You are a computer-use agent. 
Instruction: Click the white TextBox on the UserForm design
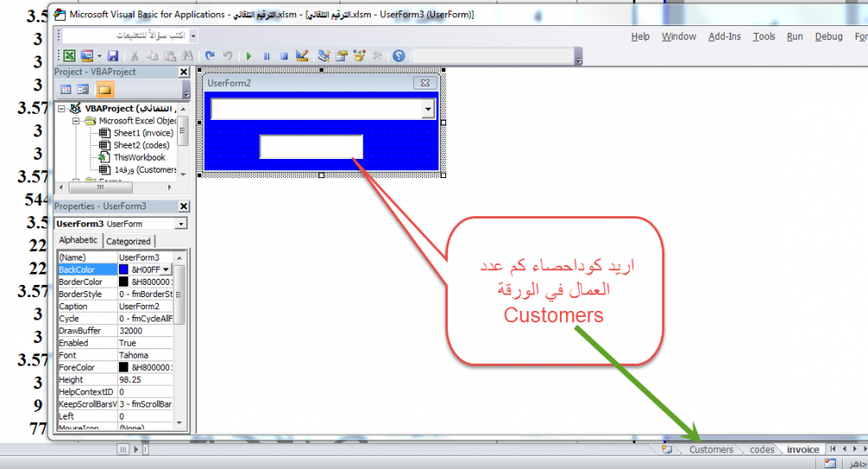[311, 147]
